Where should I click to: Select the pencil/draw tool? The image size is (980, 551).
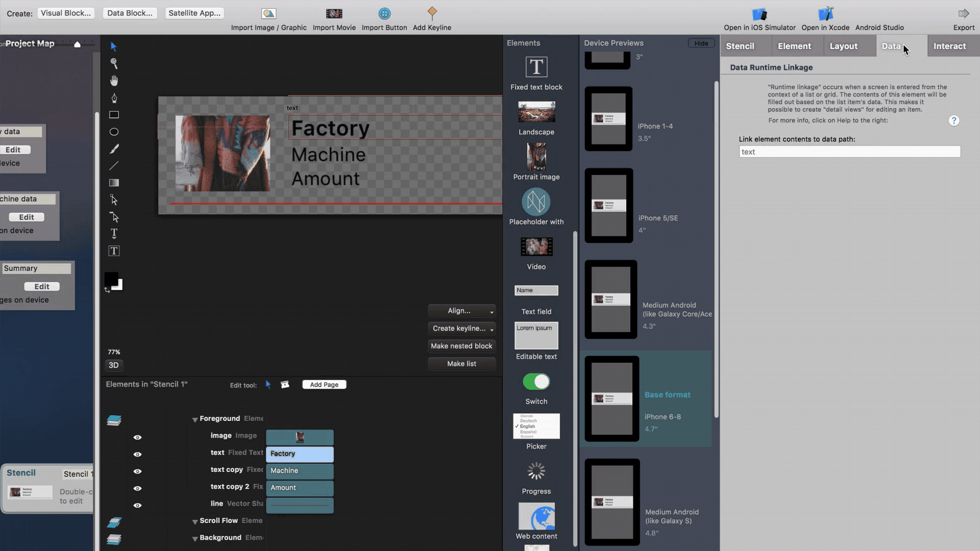[x=114, y=149]
